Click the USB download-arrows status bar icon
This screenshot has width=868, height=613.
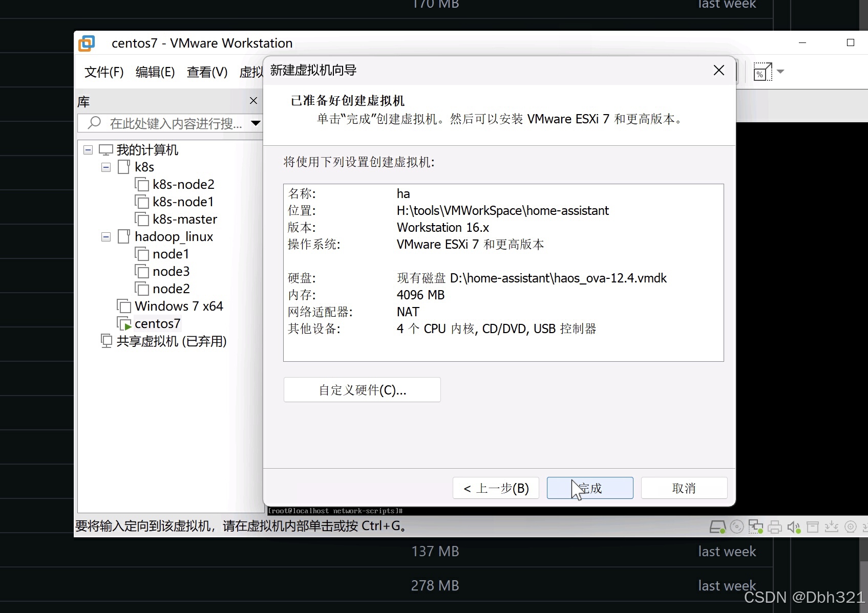coord(832,527)
